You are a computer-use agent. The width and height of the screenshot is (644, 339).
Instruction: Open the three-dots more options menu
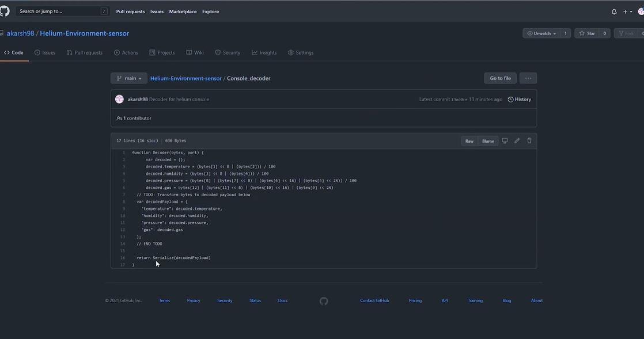(x=528, y=78)
